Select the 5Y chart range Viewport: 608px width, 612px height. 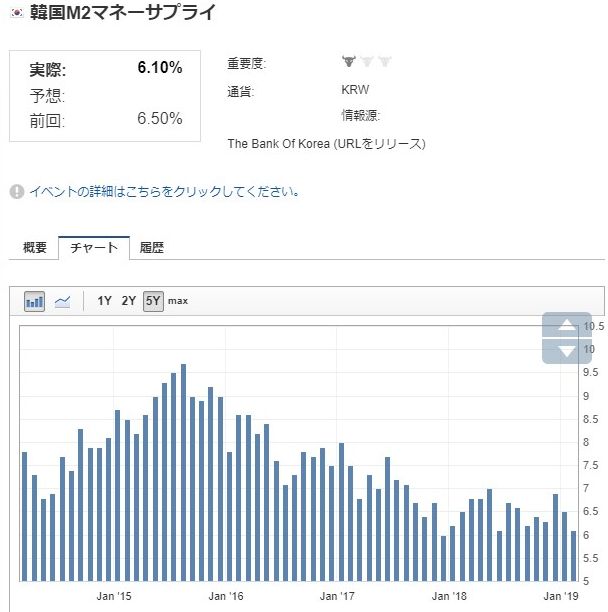pos(153,301)
